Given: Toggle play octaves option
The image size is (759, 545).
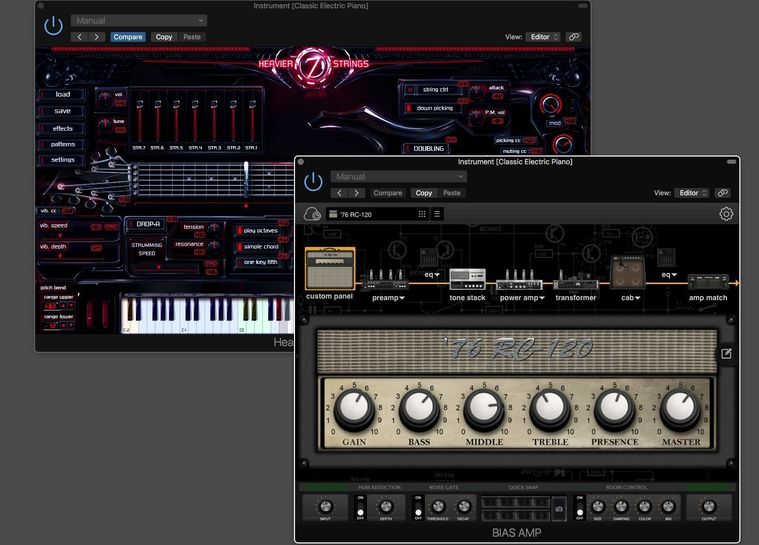Looking at the screenshot, I should point(257,230).
